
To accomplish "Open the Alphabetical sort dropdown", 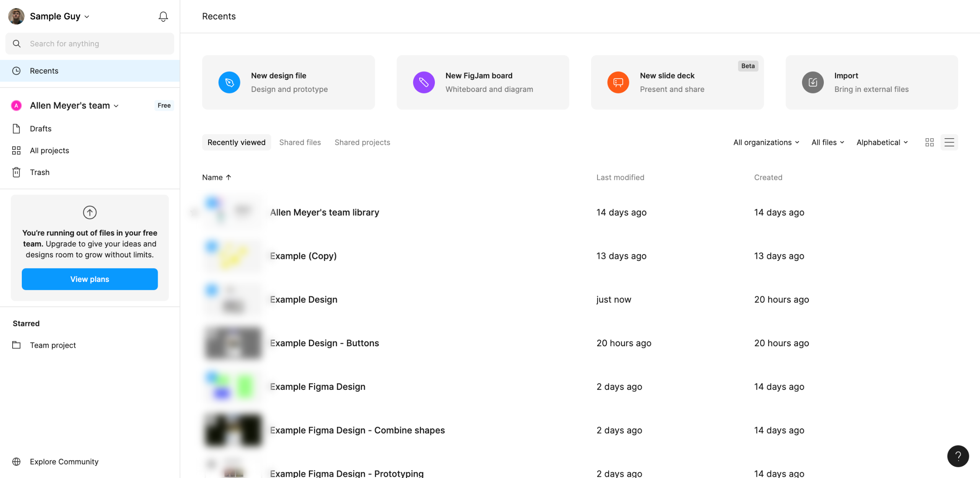I will point(882,142).
